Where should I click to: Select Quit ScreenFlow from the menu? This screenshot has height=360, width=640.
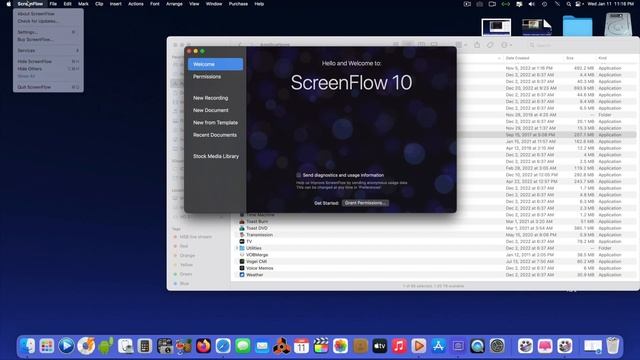48,87
